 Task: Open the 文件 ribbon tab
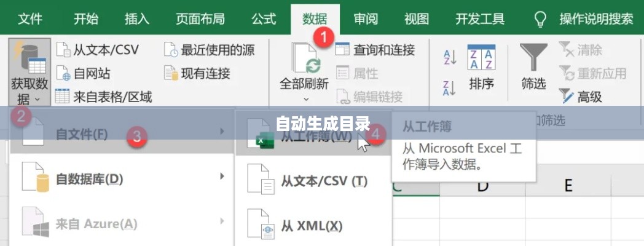coord(30,19)
